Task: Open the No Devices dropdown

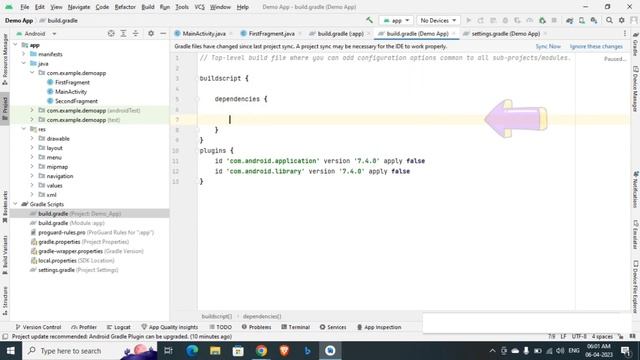Action: point(438,20)
